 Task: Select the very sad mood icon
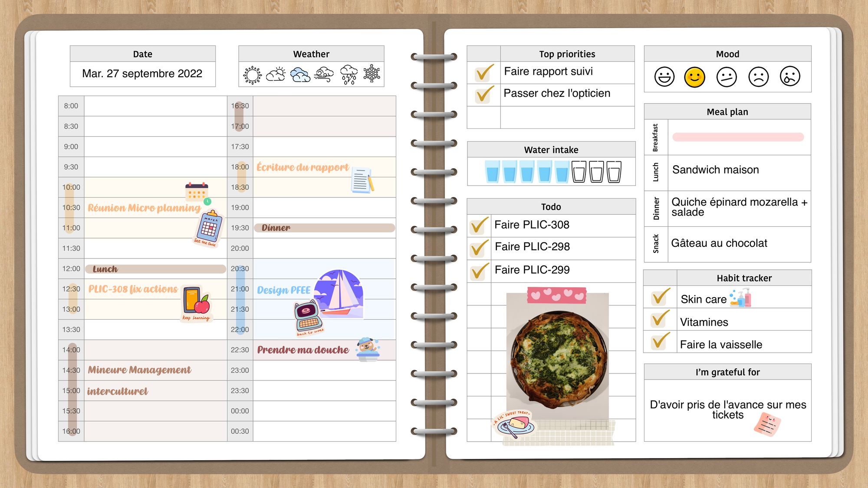790,75
